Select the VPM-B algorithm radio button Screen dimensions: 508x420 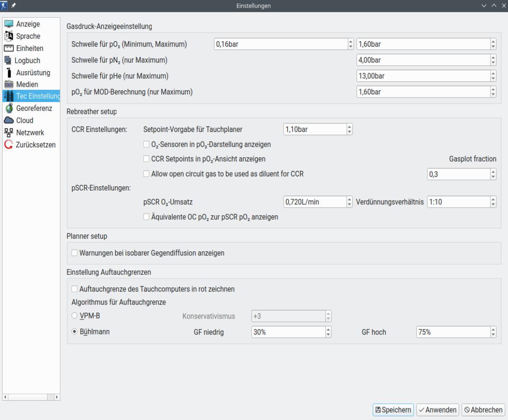[75, 316]
